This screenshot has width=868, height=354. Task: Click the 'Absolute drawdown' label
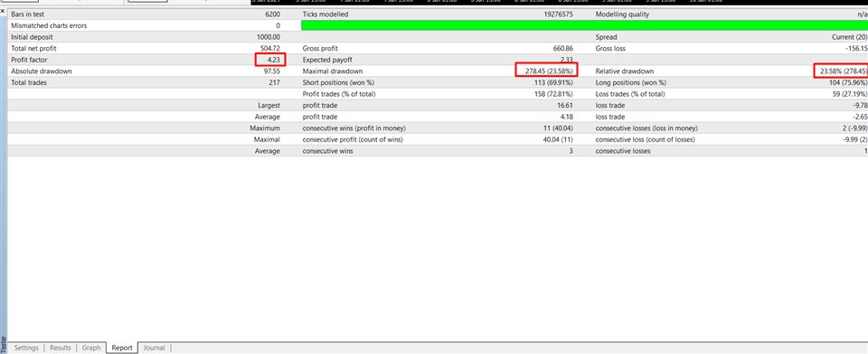point(42,72)
